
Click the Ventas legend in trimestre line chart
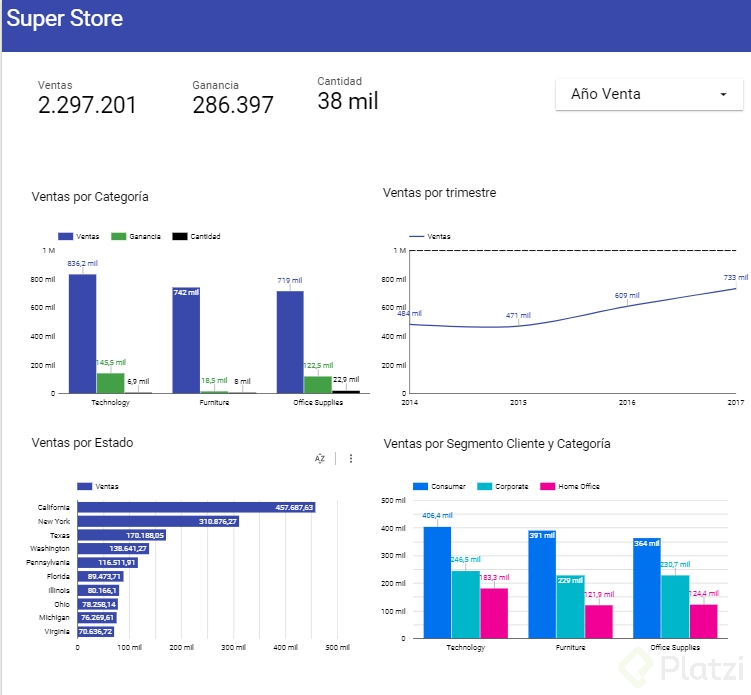click(430, 236)
